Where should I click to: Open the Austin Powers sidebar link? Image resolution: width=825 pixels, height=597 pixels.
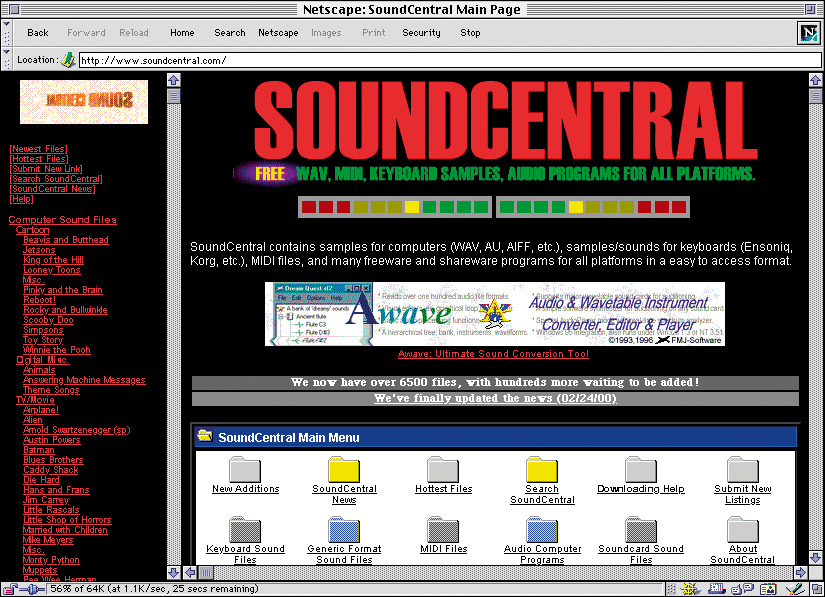(x=52, y=440)
